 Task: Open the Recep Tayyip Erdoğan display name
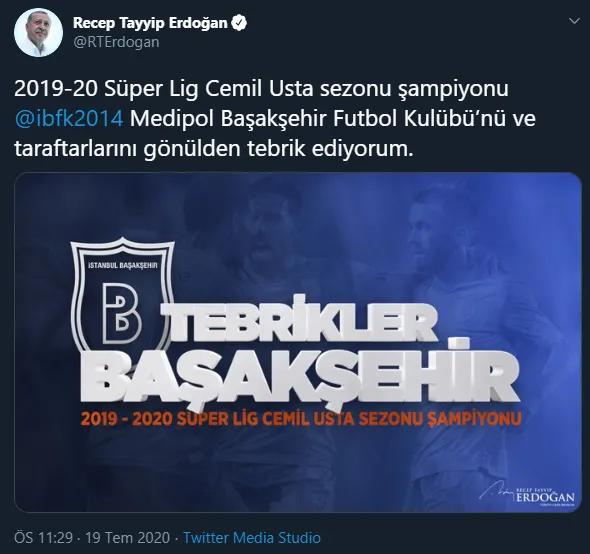point(150,23)
